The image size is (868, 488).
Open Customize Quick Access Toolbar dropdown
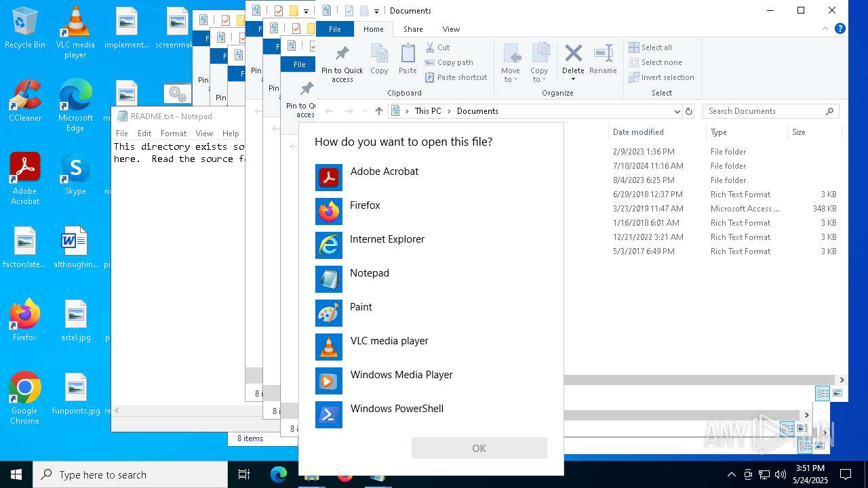pyautogui.click(x=376, y=12)
